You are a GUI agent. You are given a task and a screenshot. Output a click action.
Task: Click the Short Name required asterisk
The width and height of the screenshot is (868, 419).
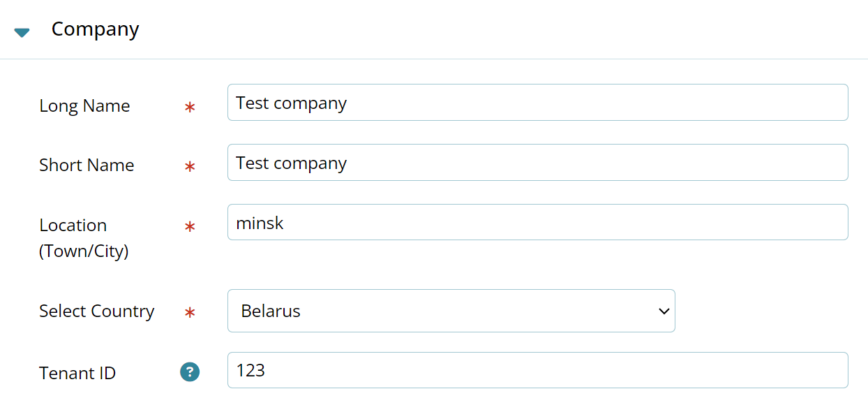190,167
